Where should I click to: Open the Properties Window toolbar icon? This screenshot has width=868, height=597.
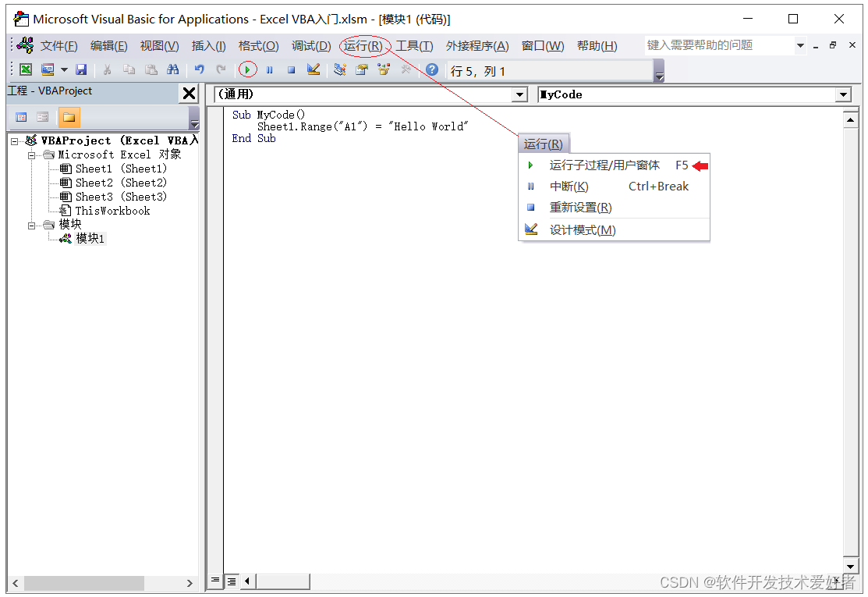pos(362,69)
